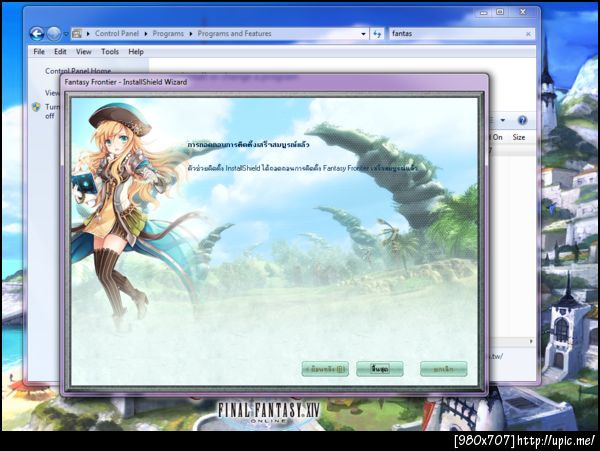Open view options dropdown arrow near help icon

503,120
